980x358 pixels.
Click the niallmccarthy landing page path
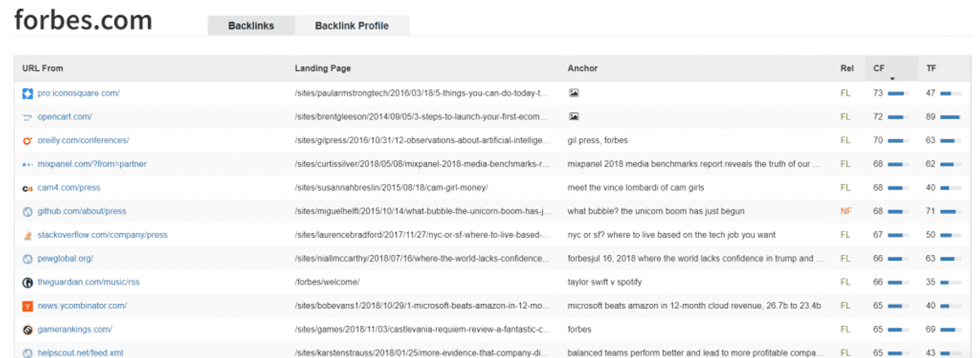point(421,258)
